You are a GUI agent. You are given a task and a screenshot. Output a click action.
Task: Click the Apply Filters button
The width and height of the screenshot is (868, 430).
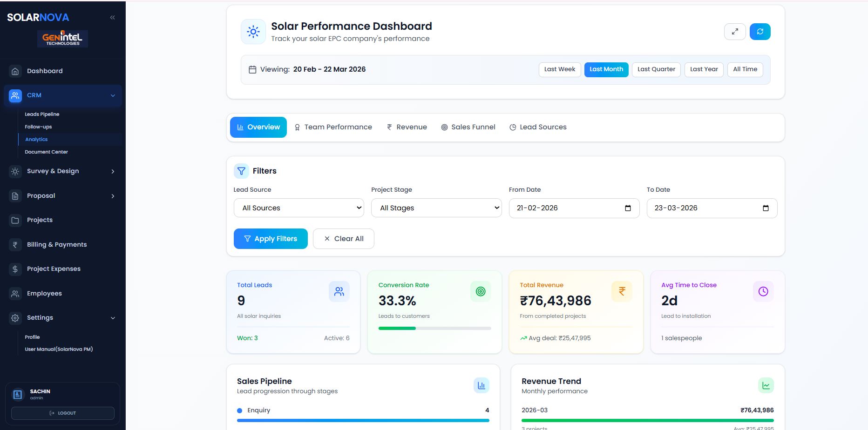[271, 239]
